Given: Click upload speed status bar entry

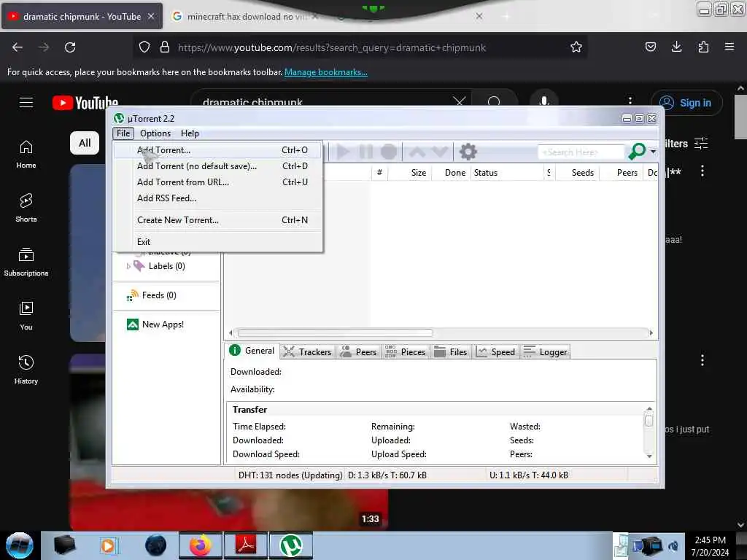Looking at the screenshot, I should coord(529,475).
